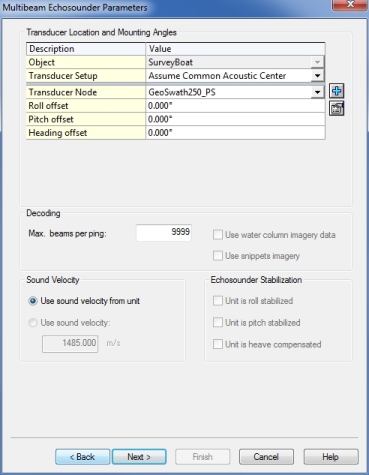Check Unit is pitch stabilized
The width and height of the screenshot is (369, 475).
coord(218,322)
